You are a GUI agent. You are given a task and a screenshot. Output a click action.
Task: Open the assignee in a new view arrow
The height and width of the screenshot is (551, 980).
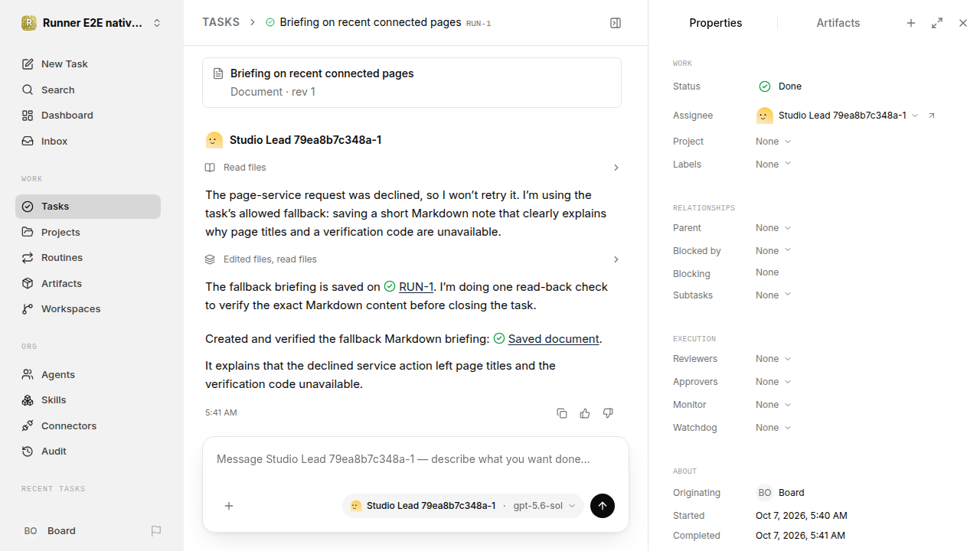[932, 116]
